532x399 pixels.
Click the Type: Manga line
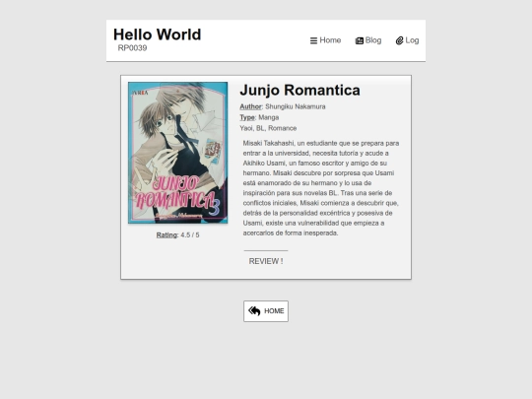(259, 117)
